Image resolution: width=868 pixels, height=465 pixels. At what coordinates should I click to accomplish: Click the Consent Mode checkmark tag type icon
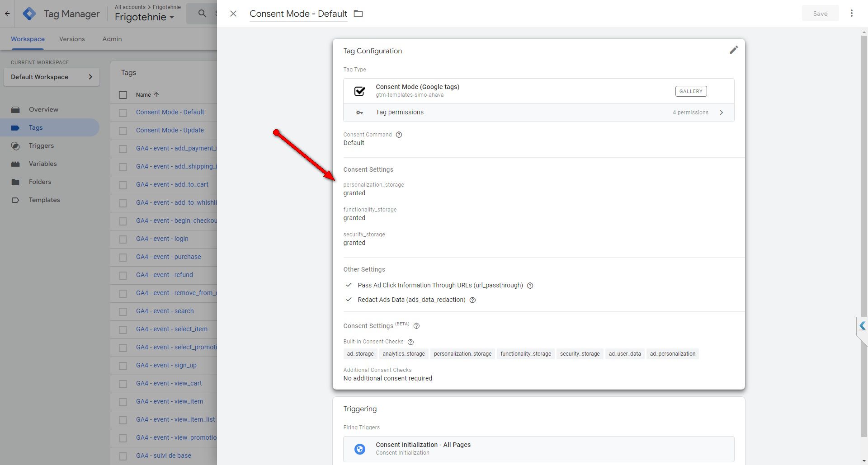[360, 91]
